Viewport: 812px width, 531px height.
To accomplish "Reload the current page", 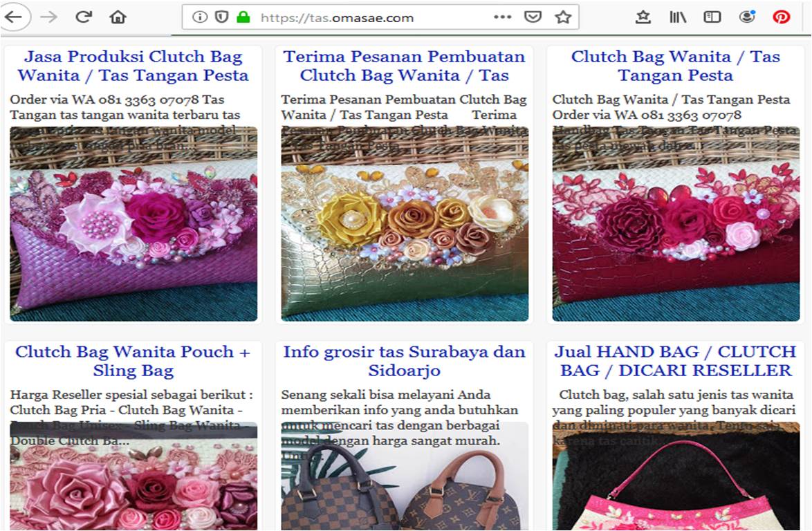I will tap(84, 17).
